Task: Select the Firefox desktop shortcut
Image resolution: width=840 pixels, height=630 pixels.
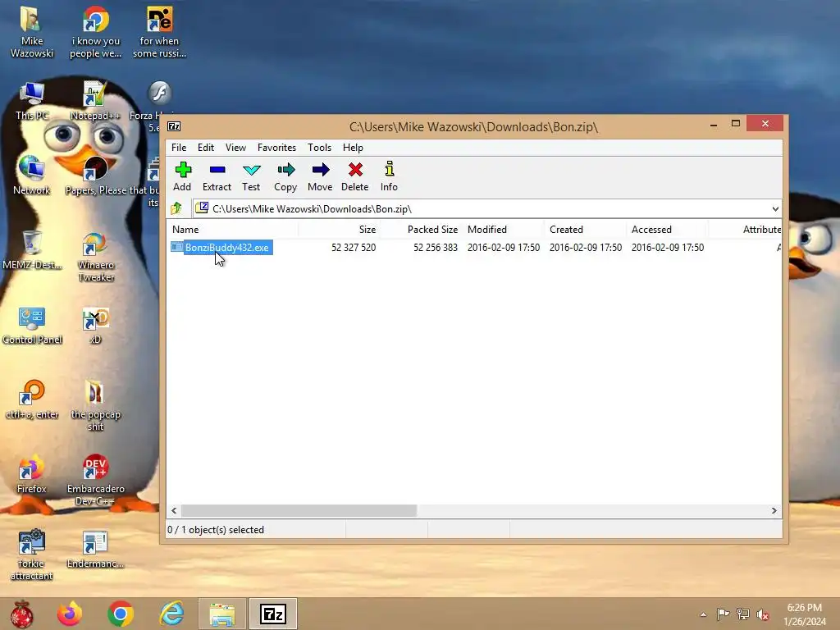Action: [x=32, y=475]
